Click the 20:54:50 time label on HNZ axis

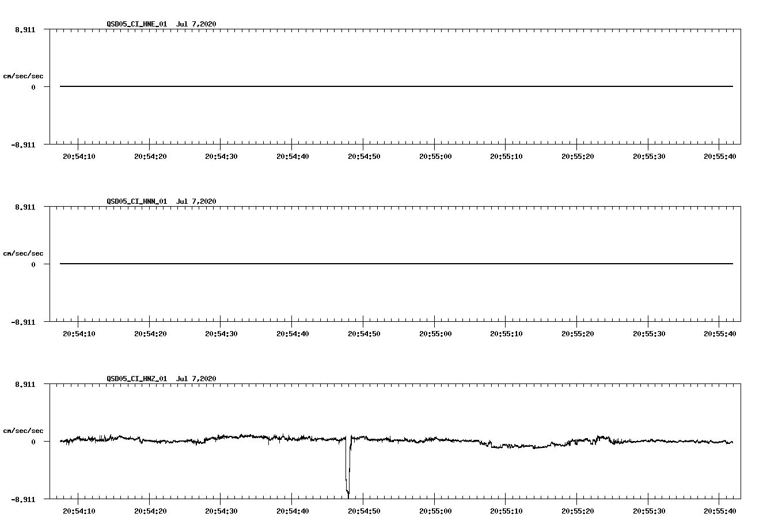pyautogui.click(x=364, y=511)
